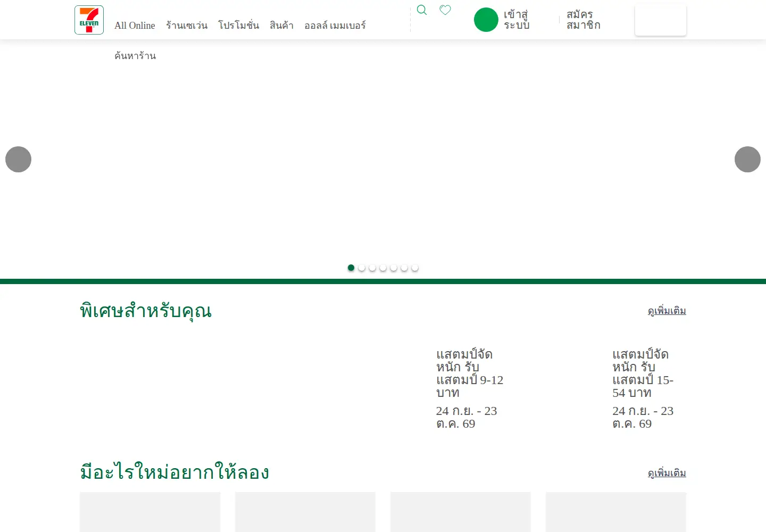Click ดูเพิ่มเติม beside มีอะไรใหม่อยากให้ลอง

click(667, 473)
